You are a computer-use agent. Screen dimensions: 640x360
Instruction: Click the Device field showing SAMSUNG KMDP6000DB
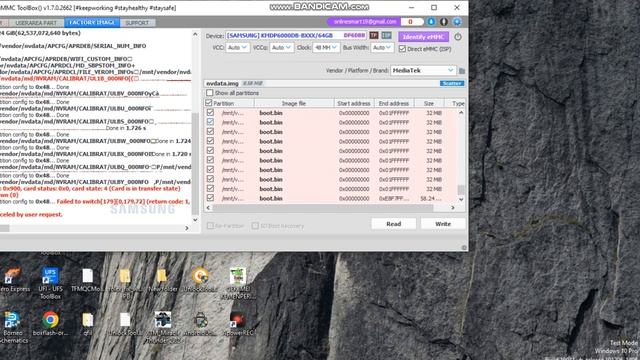297,36
